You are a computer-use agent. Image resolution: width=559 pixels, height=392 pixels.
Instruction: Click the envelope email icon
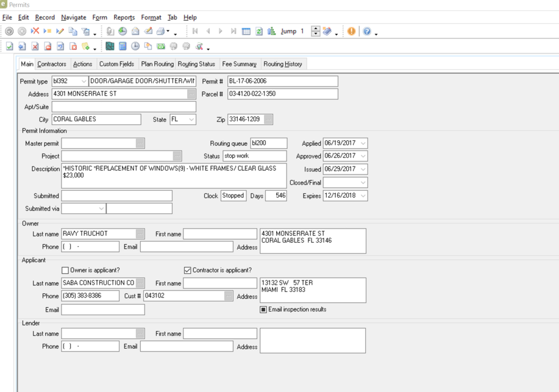click(135, 31)
